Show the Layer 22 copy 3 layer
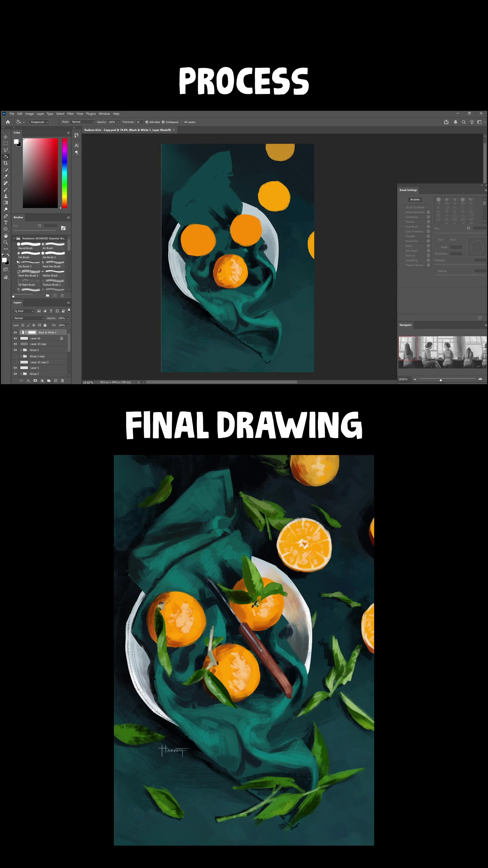 click(15, 362)
